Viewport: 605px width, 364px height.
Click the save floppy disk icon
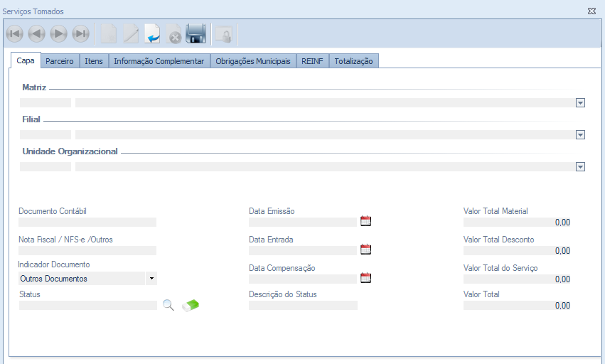(x=196, y=34)
